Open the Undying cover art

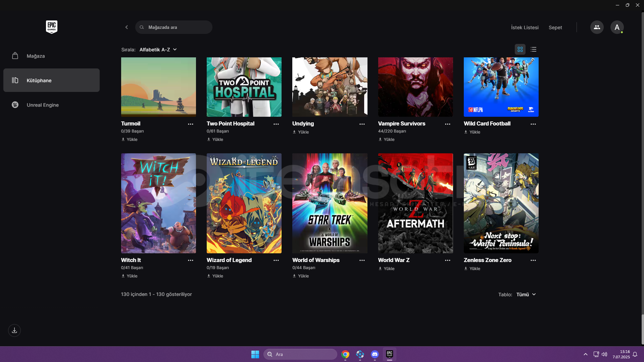pos(330,87)
